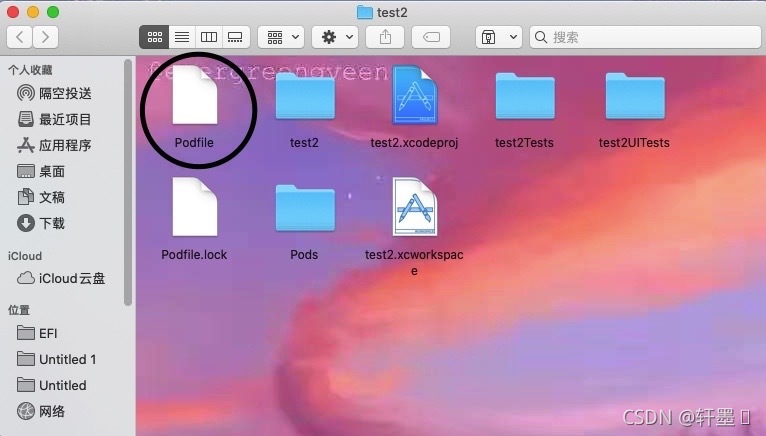Viewport: 766px width, 436px height.
Task: Click the test2.xcworkspace file name
Action: (x=414, y=262)
